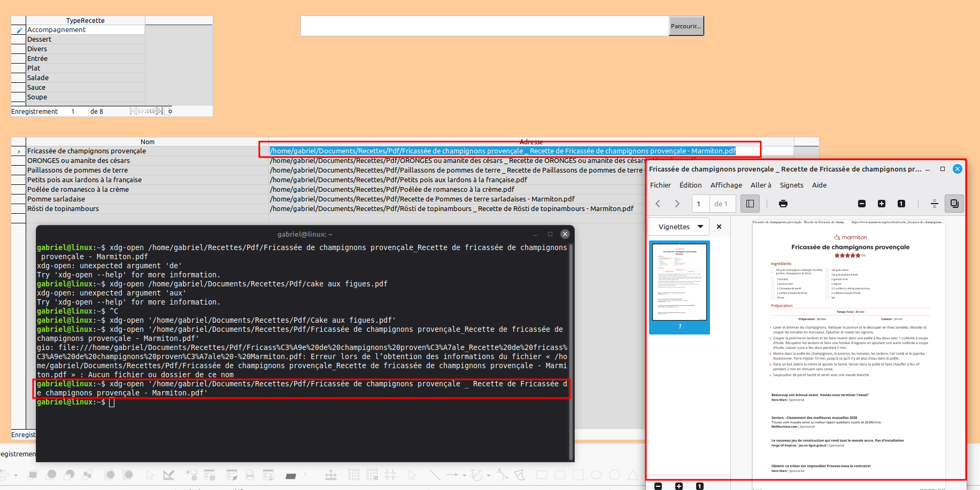Expand the curve tool dropdown in drawing toolbar
The image size is (980, 490).
coord(488,475)
